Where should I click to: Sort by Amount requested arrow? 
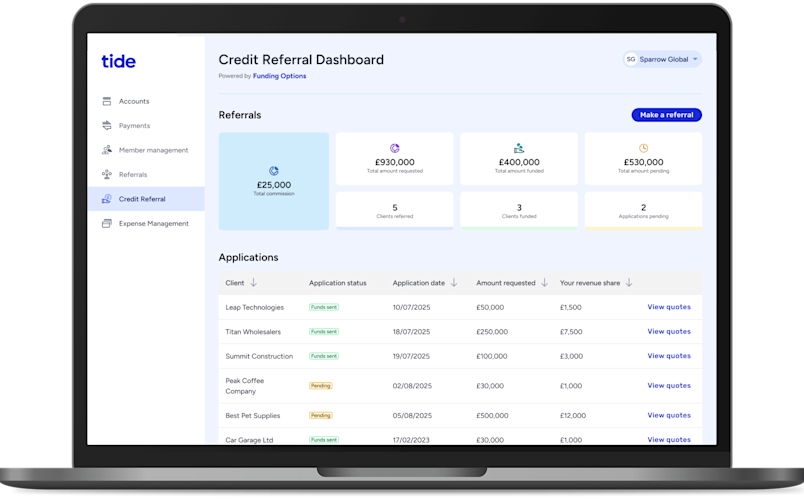coord(545,283)
